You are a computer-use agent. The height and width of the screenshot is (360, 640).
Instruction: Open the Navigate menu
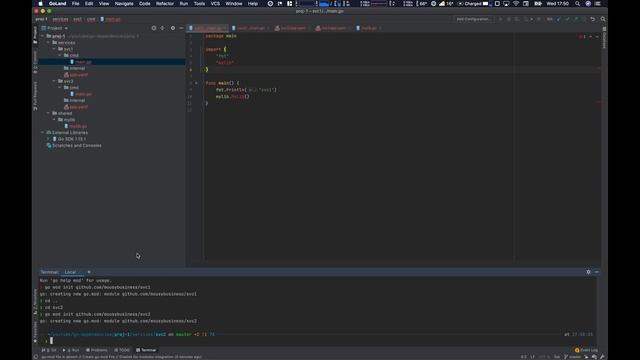[x=124, y=4]
